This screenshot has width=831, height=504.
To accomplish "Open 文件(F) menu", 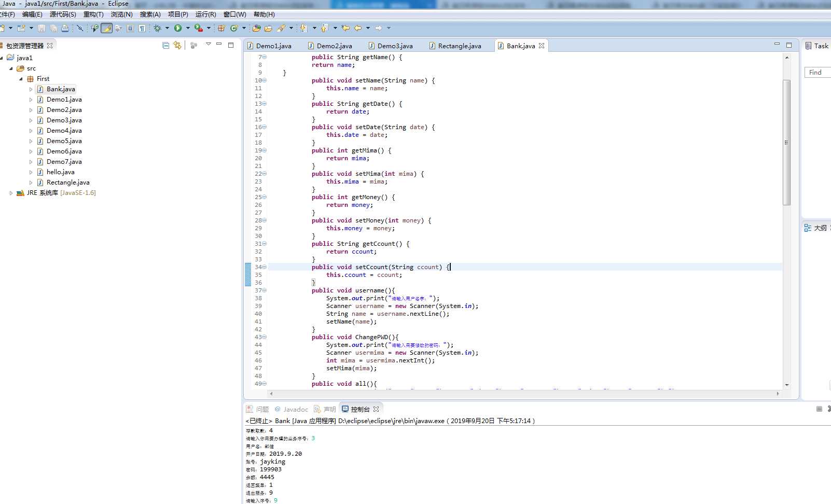I will (x=7, y=15).
